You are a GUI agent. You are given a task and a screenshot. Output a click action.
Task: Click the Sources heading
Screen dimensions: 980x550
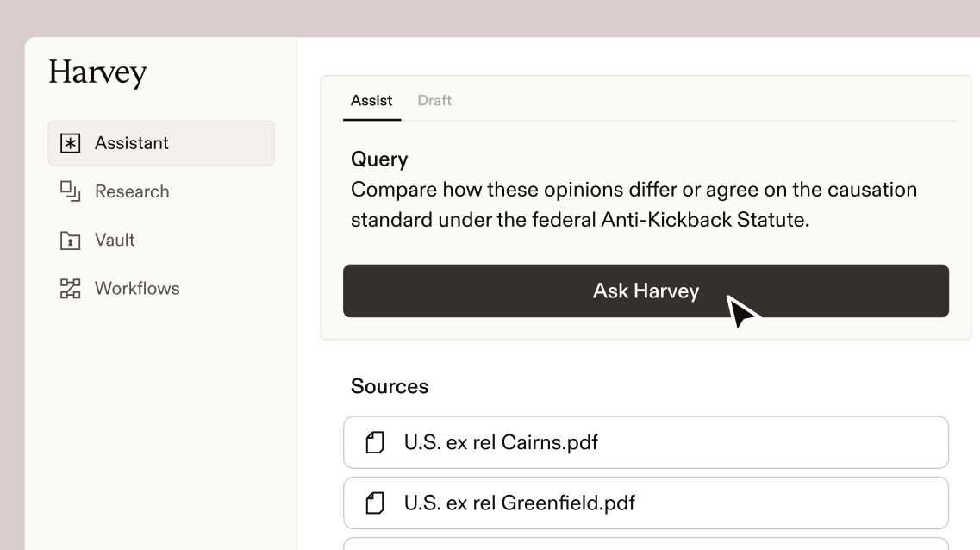coord(390,386)
